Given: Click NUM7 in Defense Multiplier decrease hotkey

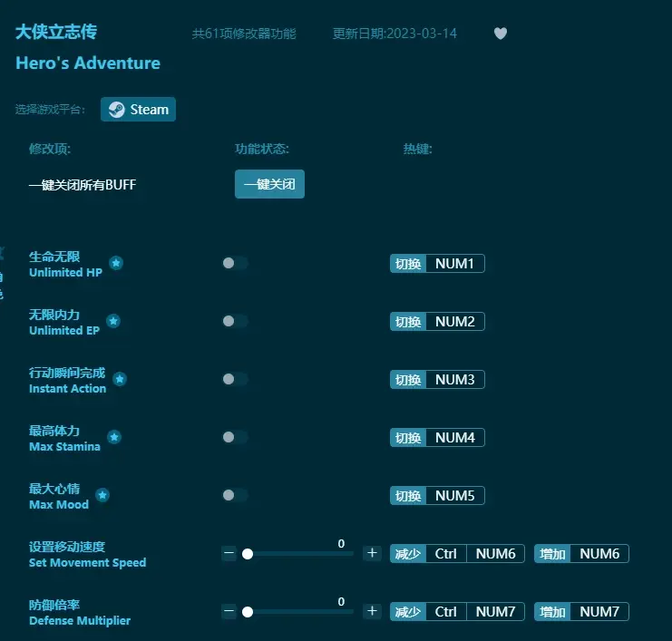Looking at the screenshot, I should pos(495,612).
